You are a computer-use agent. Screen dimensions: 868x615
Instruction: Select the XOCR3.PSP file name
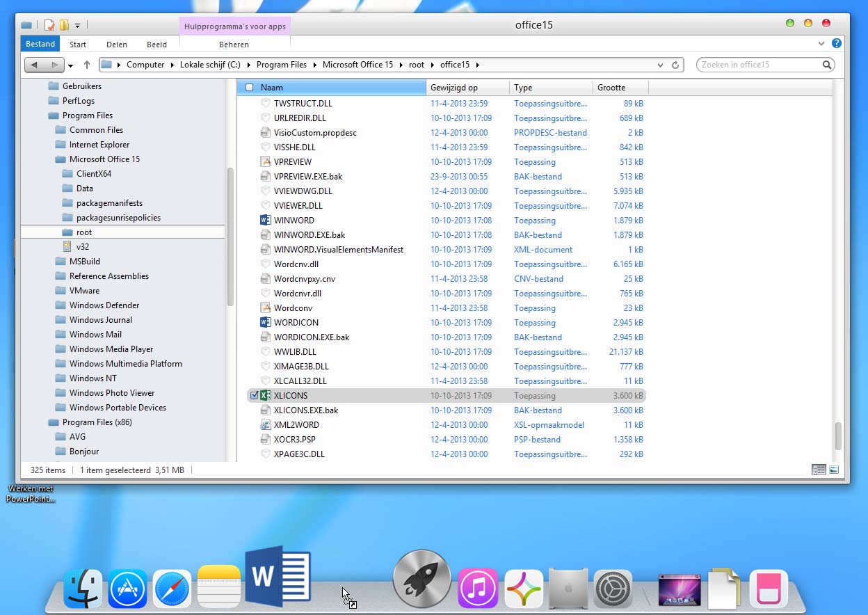tap(295, 440)
